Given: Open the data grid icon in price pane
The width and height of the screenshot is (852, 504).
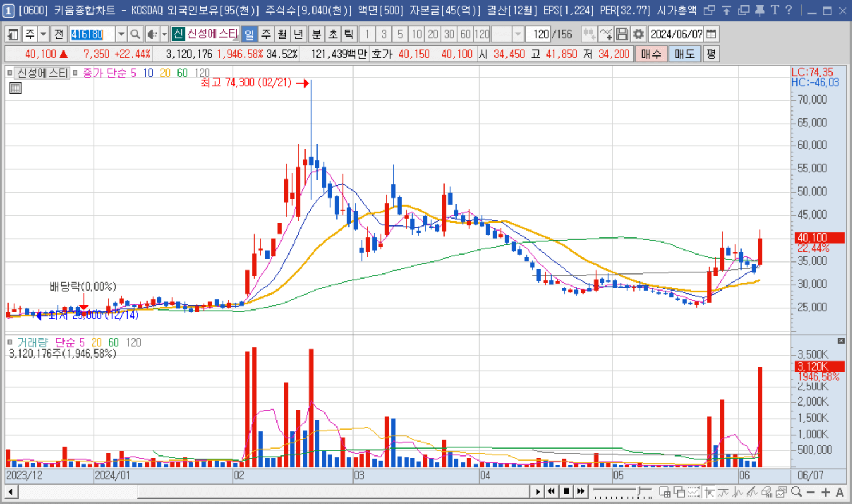Looking at the screenshot, I should [15, 88].
